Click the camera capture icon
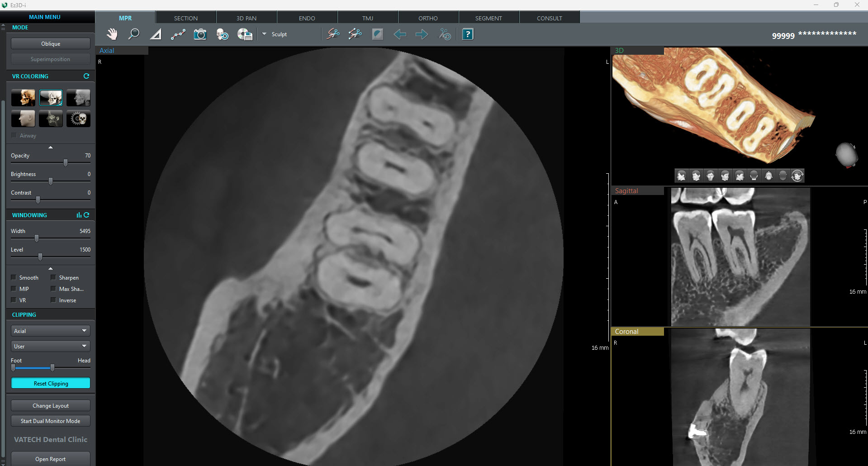 tap(200, 34)
